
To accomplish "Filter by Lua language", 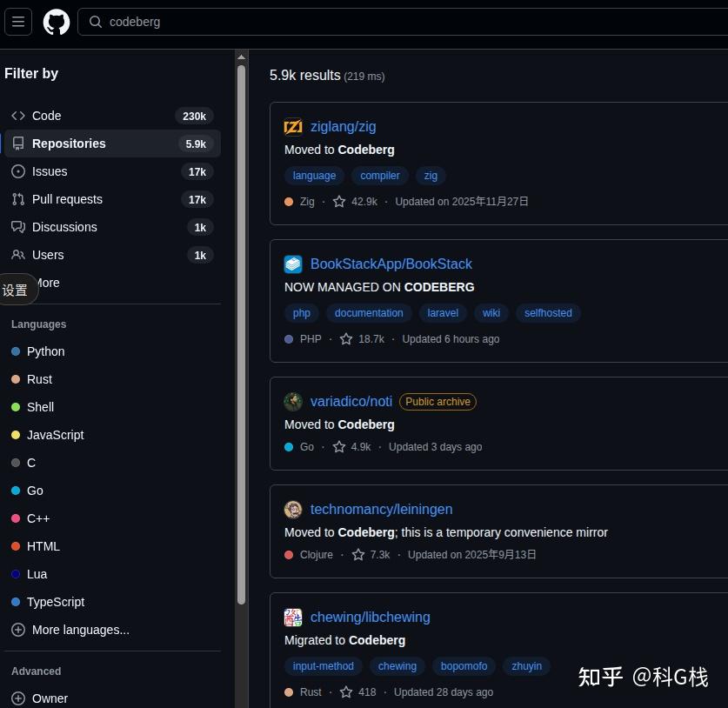I will 29,574.
